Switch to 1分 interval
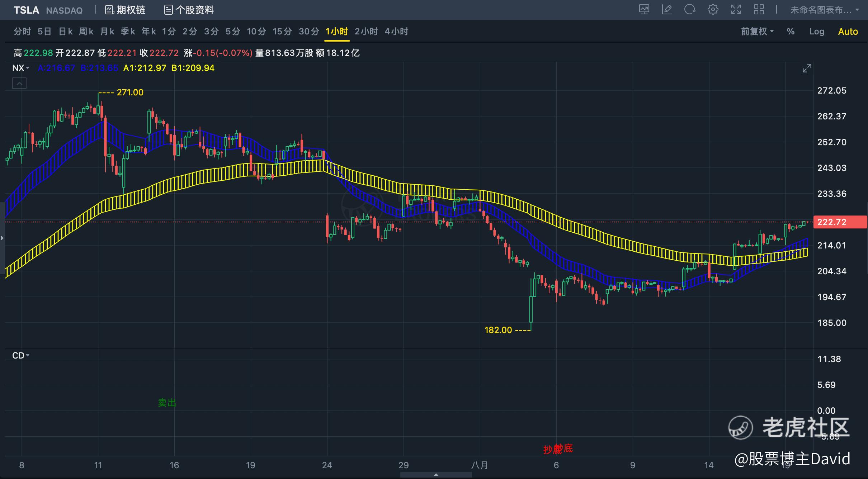 [x=169, y=32]
